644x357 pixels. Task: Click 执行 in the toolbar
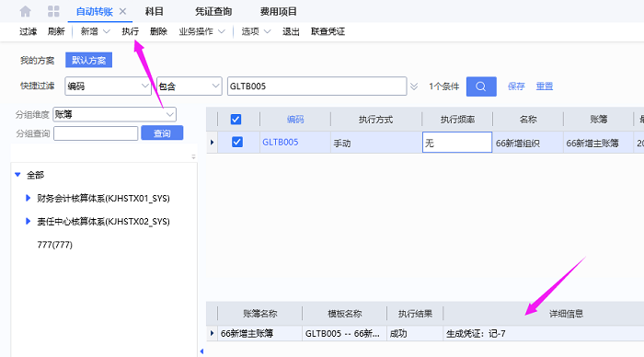(131, 31)
